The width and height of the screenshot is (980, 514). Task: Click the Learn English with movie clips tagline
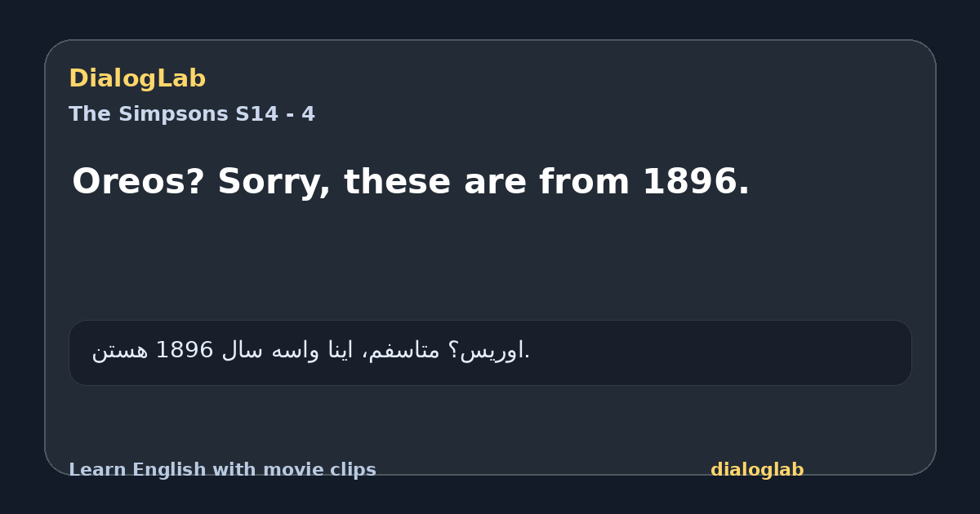(x=222, y=470)
